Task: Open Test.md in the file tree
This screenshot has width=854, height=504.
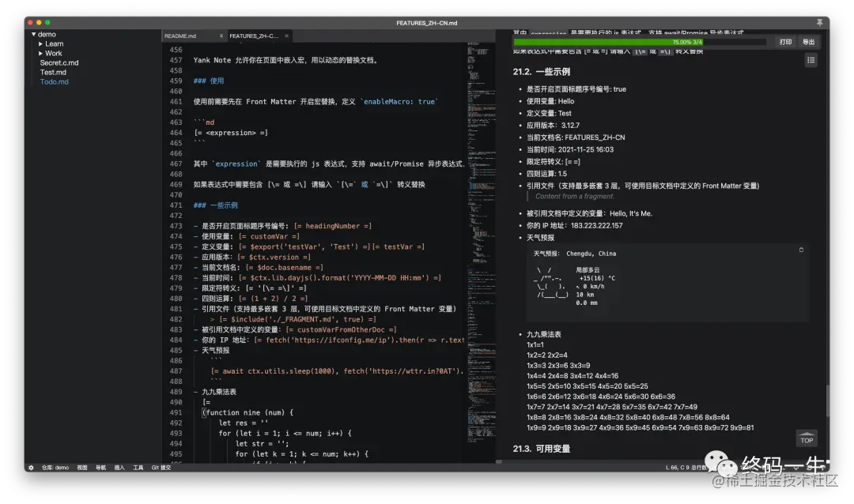Action: tap(53, 72)
